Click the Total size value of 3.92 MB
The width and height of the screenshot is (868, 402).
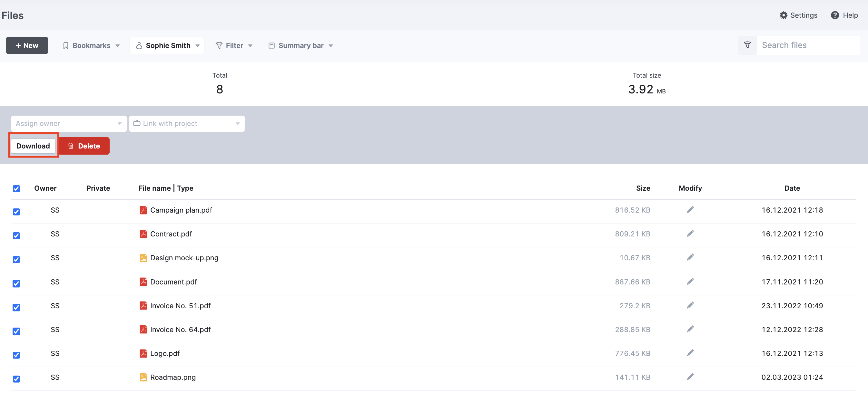click(646, 89)
